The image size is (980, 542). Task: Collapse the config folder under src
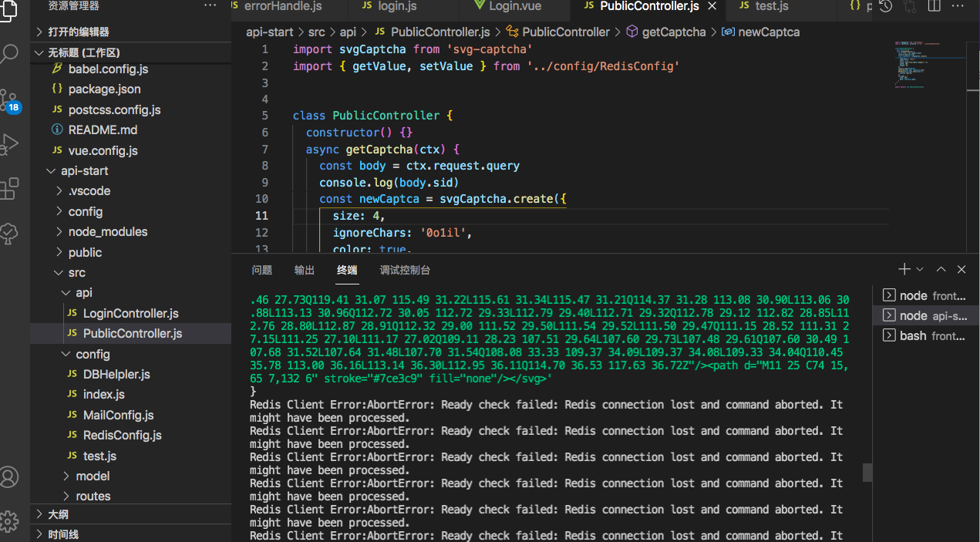click(x=93, y=354)
